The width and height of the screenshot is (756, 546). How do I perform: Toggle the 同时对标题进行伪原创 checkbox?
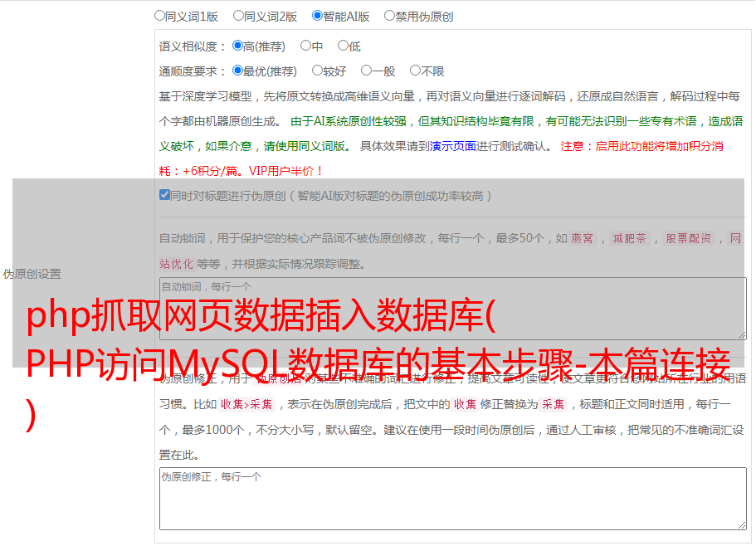164,195
